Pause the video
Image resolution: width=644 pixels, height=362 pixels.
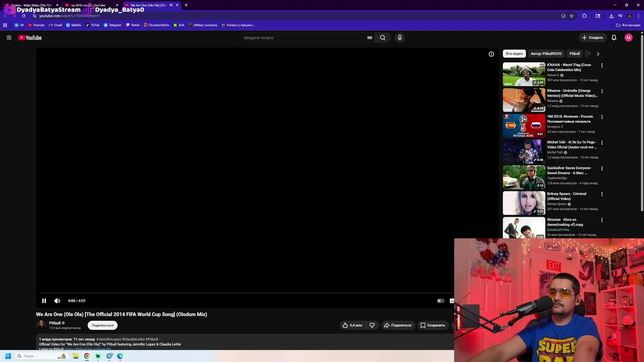pyautogui.click(x=44, y=301)
